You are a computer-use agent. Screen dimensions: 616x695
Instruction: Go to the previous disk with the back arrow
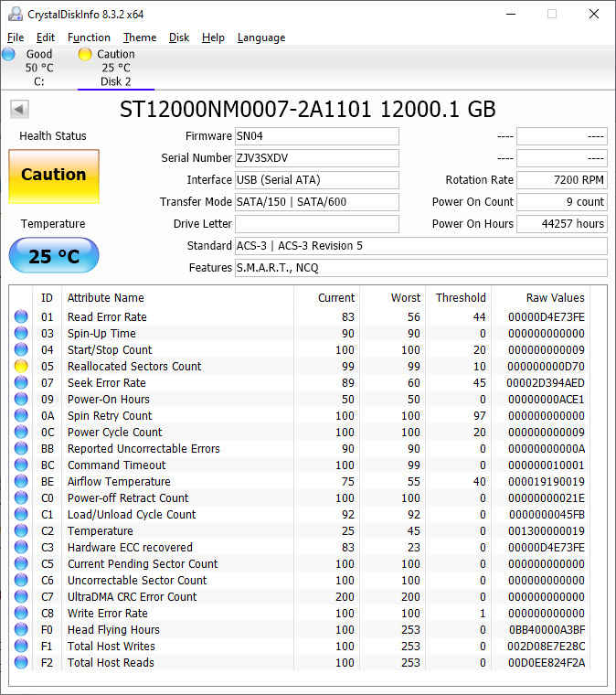pyautogui.click(x=19, y=109)
